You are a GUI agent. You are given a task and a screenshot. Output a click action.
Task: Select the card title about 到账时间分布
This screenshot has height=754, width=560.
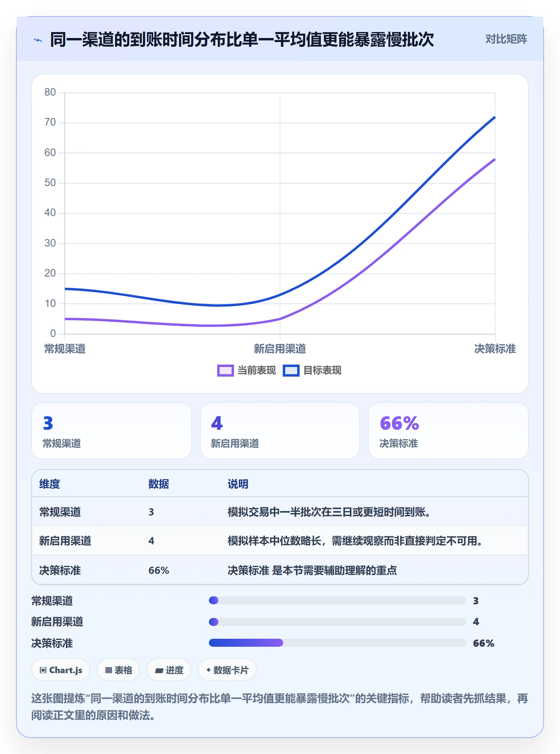pos(242,40)
